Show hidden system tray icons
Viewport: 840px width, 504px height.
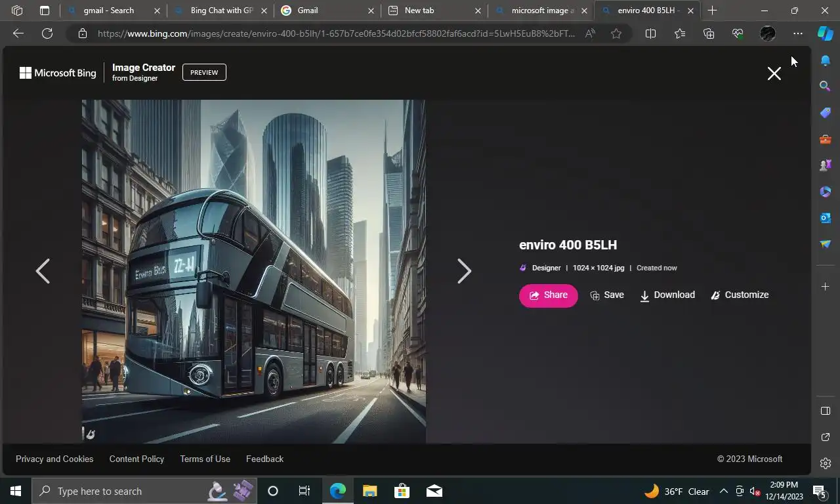coord(723,491)
